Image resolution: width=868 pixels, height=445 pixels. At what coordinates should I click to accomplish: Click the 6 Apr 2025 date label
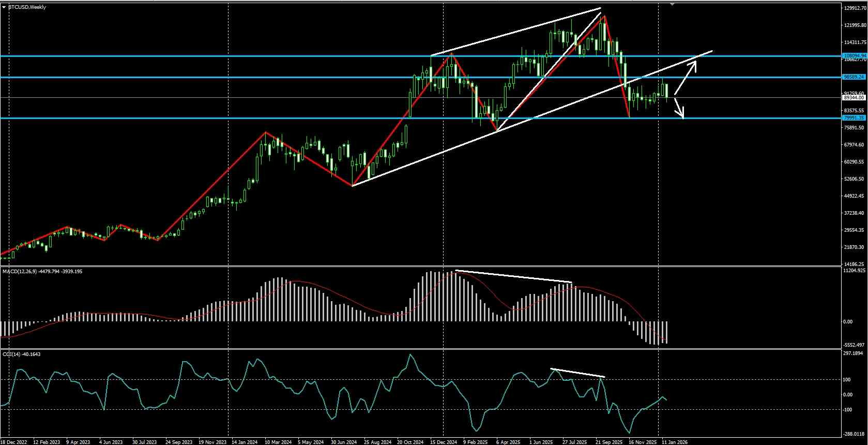pyautogui.click(x=509, y=442)
